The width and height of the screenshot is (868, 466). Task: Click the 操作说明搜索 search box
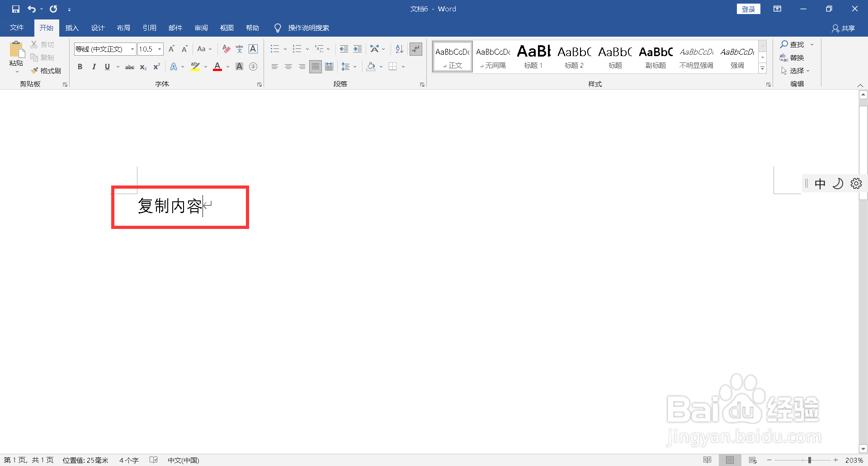(x=309, y=28)
